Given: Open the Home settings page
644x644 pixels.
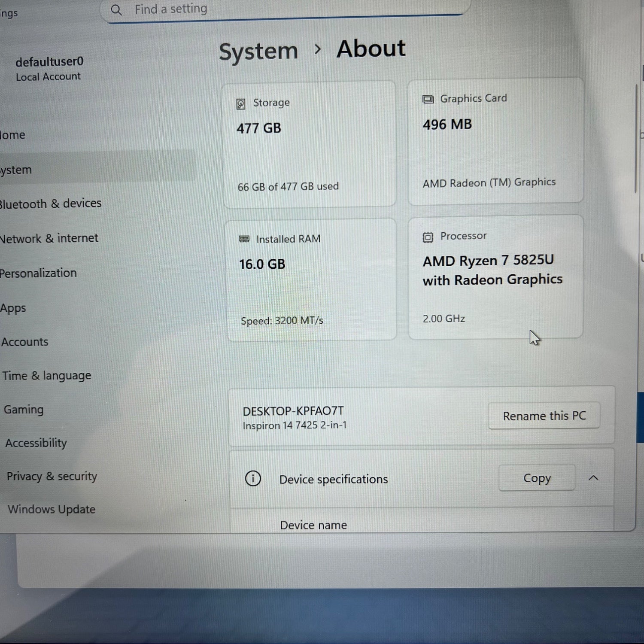Looking at the screenshot, I should 13,135.
